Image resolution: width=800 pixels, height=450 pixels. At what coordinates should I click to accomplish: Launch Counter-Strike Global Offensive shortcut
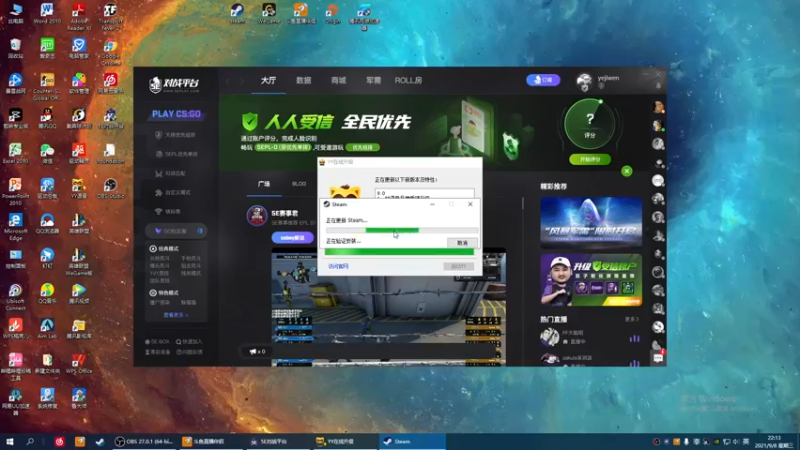click(47, 86)
